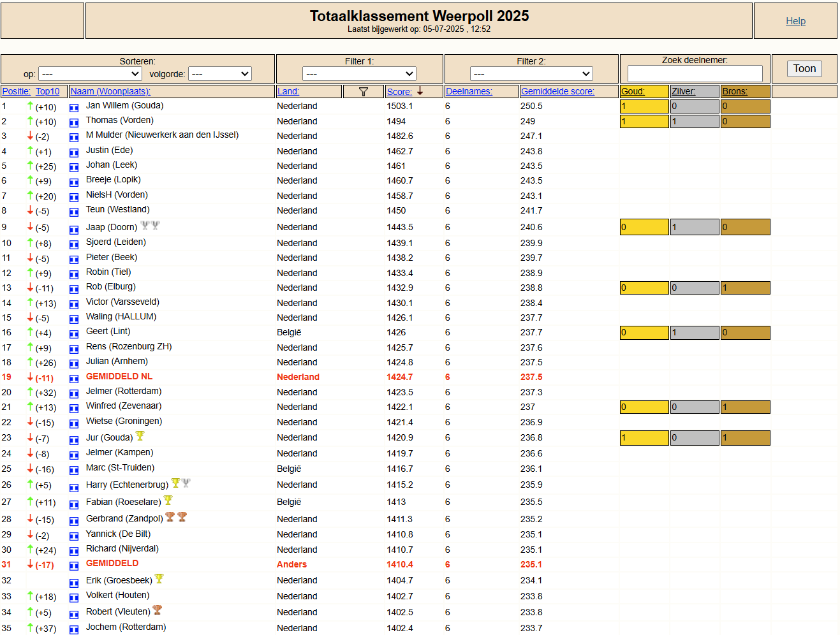Screen dimensions: 840x635
Task: Click the blue details icon in the GEMIDDELD NL row
Action: [x=74, y=379]
